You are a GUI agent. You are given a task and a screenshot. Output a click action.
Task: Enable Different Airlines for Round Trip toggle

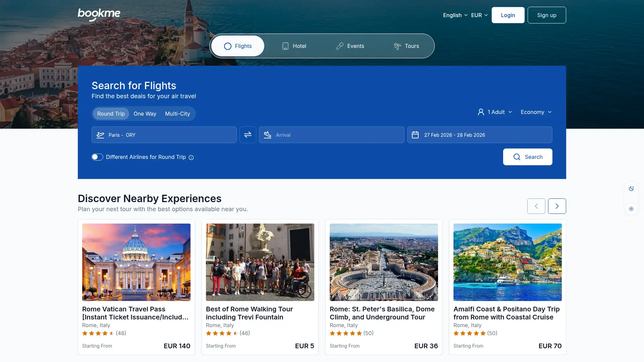[x=97, y=157]
